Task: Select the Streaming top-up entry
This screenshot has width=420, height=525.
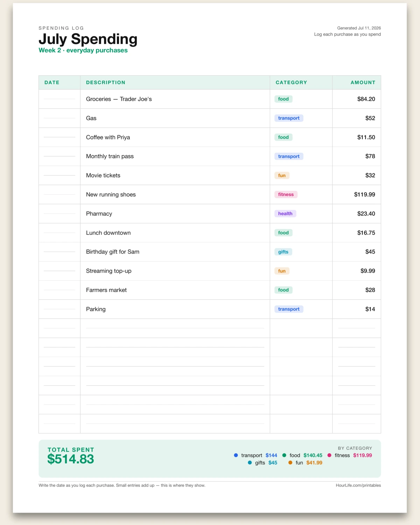Action: 109,271
